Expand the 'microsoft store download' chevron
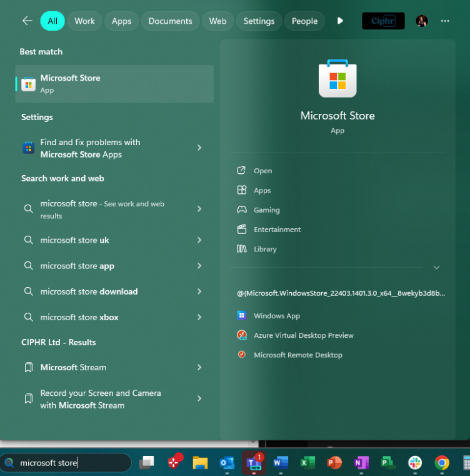Screen dimensions: 470x476 coord(199,291)
